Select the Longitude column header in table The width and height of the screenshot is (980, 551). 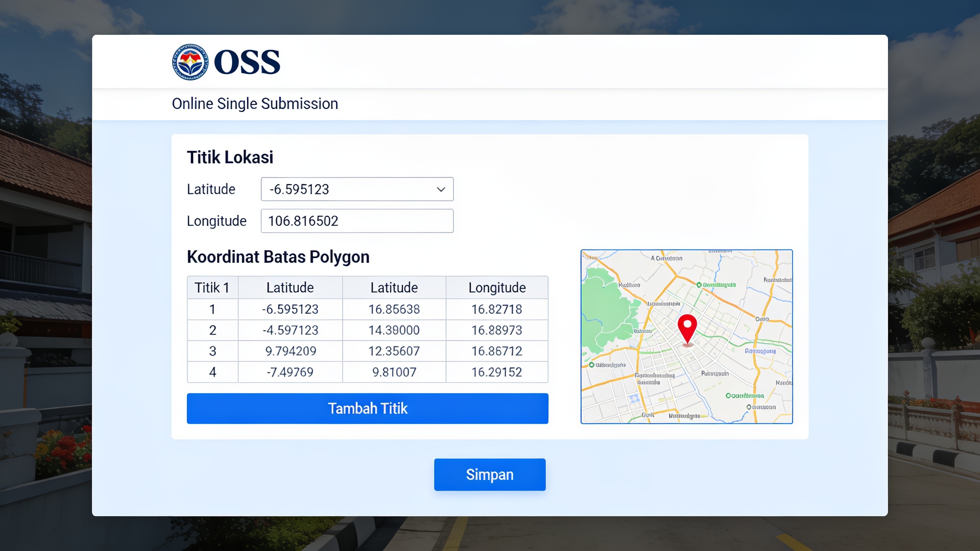[497, 287]
